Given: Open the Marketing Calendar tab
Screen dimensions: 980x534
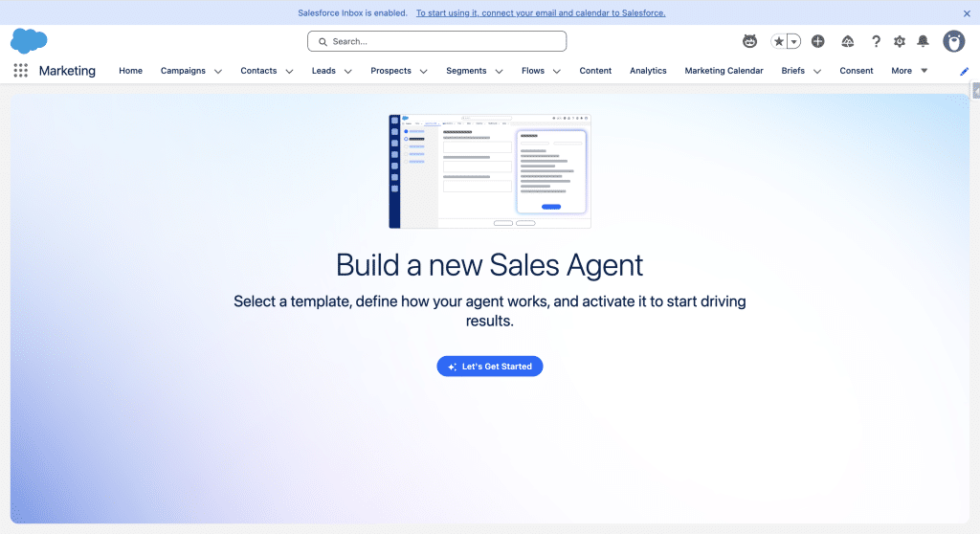Looking at the screenshot, I should pyautogui.click(x=724, y=71).
